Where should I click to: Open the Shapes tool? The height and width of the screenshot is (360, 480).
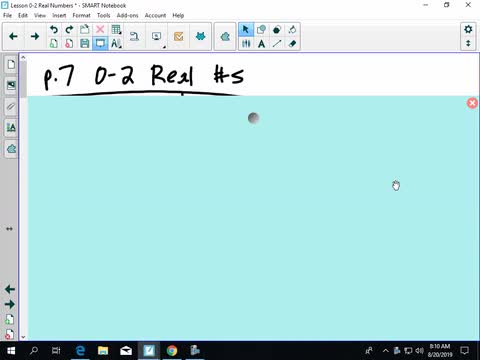pos(261,29)
